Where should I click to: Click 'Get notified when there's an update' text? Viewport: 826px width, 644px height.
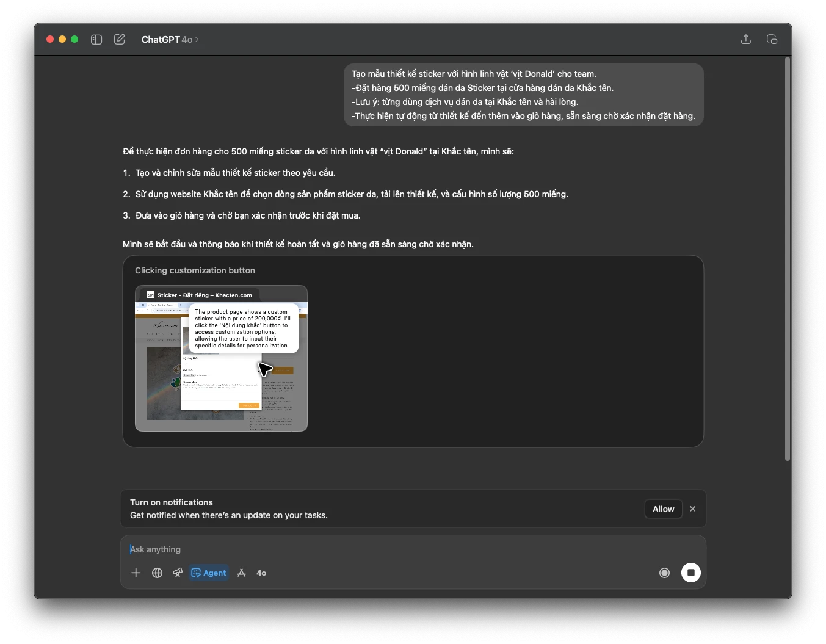coord(229,515)
